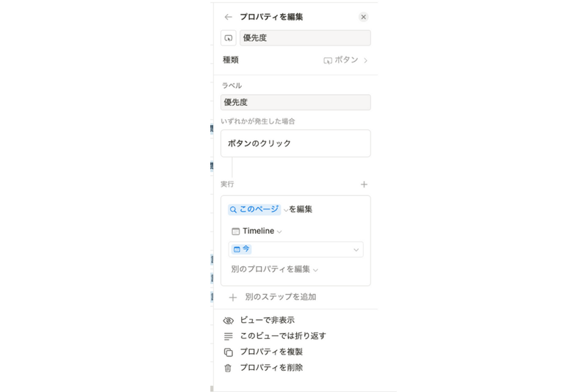Choose プロパティを削除 menu item
Screen dimensions: 588x392
[271, 368]
